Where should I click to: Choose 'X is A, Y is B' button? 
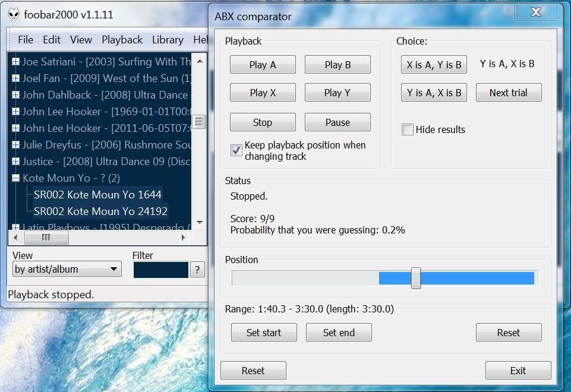(x=434, y=65)
